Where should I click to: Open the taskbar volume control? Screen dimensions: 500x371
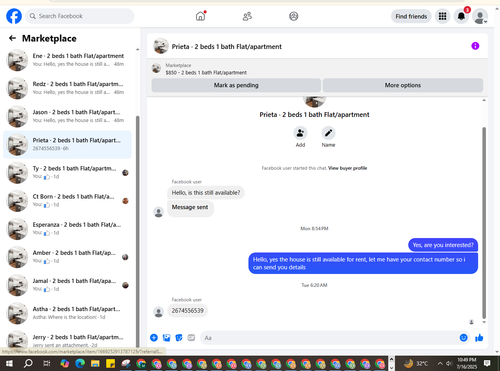coord(449,363)
